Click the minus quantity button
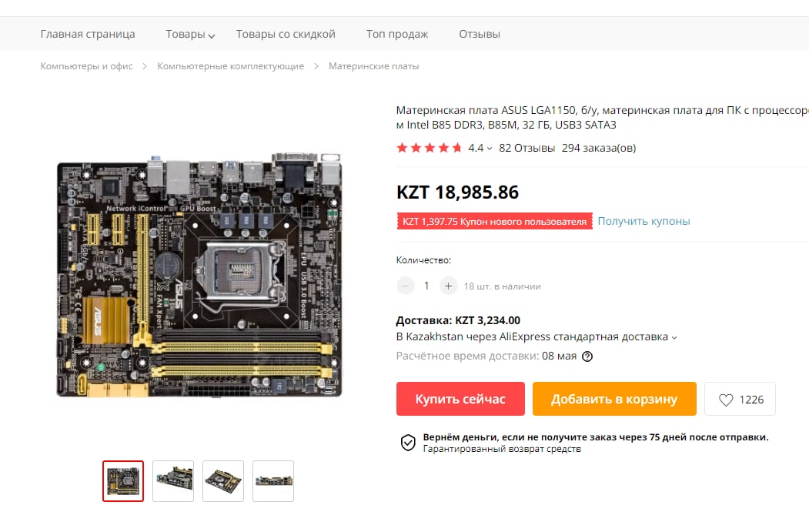 [406, 286]
